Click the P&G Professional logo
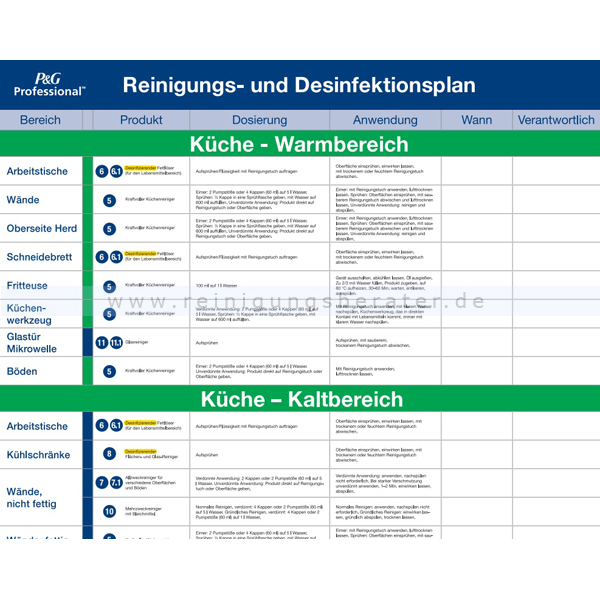The width and height of the screenshot is (600, 600). tap(49, 85)
